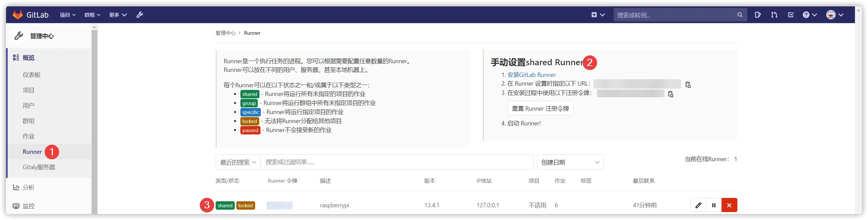Click the paused badge in legend
This screenshot has height=220, width=868.
(x=250, y=130)
